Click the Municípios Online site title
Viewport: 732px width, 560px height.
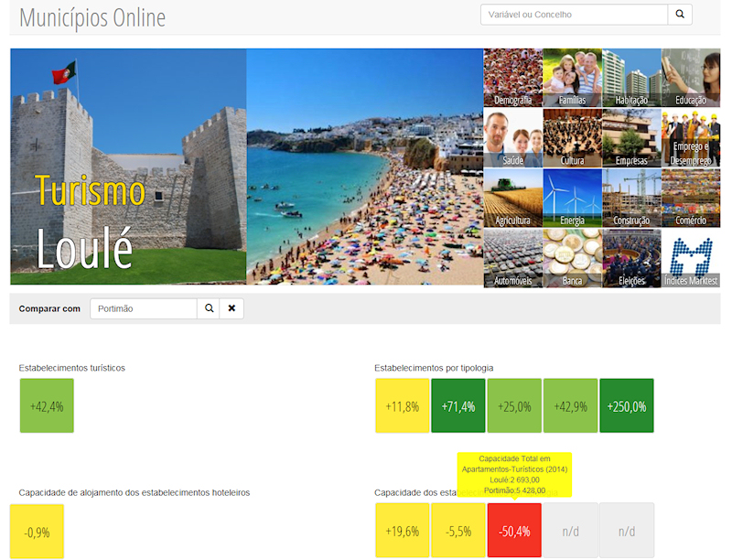coord(92,17)
